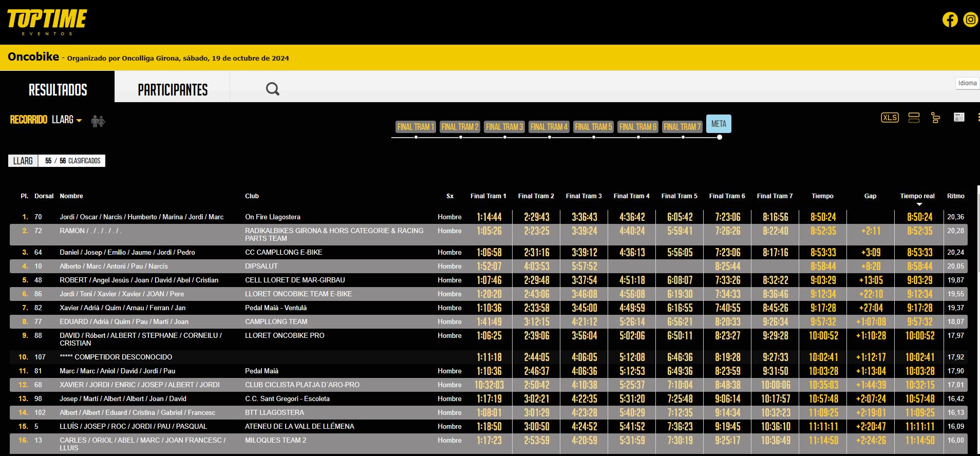
Task: Sort by the Dorsal column header
Action: pyautogui.click(x=44, y=196)
